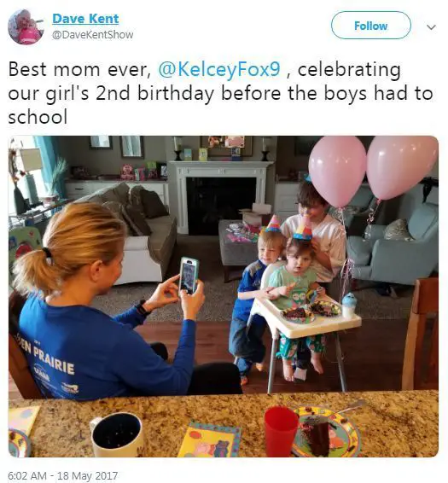Click the tweet text about 2nd birthday
This screenshot has width=448, height=483.
click(x=221, y=93)
